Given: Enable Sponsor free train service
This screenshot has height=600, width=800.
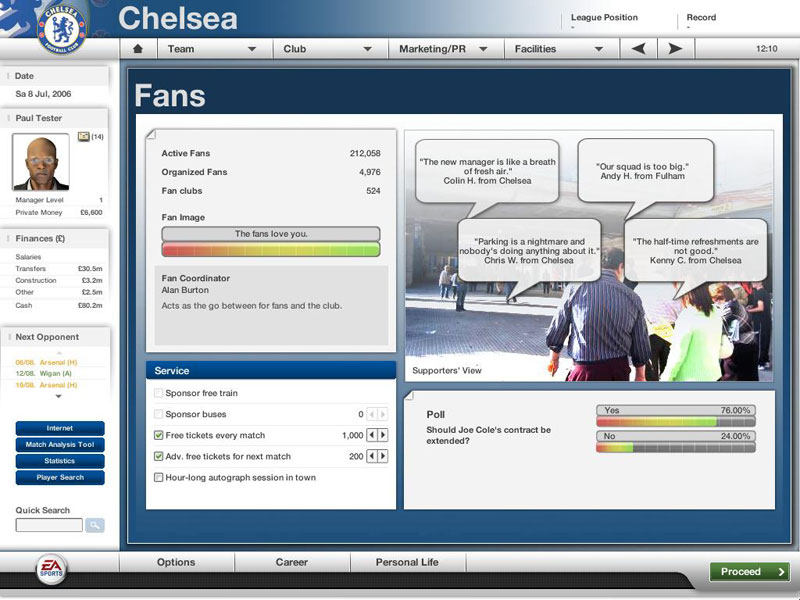Looking at the screenshot, I should pyautogui.click(x=156, y=393).
